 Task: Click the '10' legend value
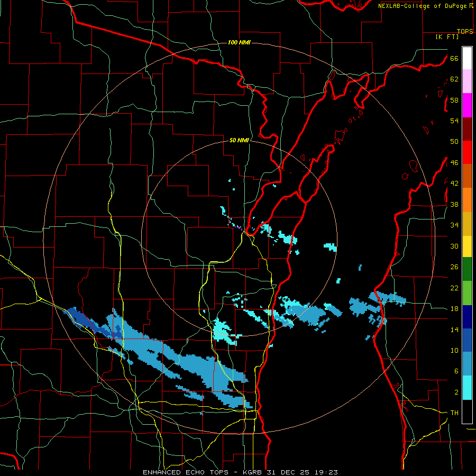click(454, 351)
